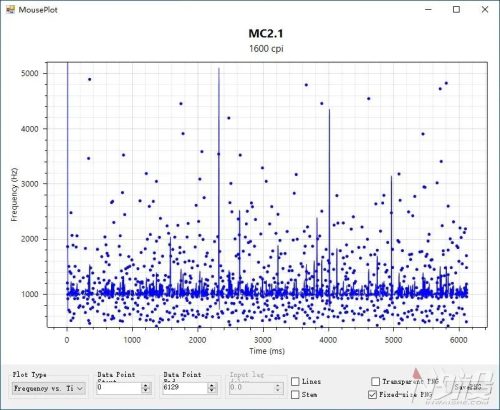Click the Data Point End field showing 6129
This screenshot has width=500, height=410.
pos(185,388)
